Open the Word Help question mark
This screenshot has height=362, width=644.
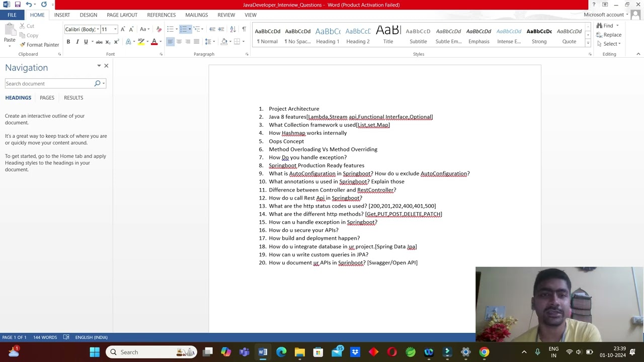pyautogui.click(x=594, y=5)
